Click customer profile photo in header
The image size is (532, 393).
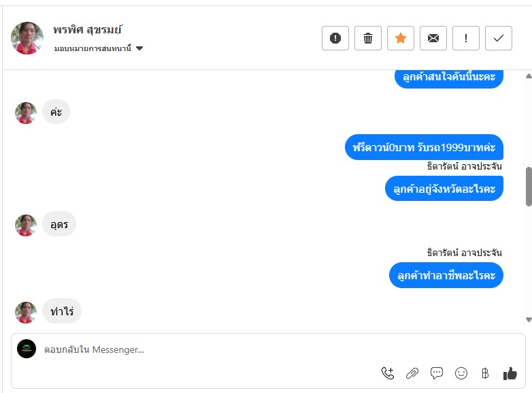click(x=27, y=37)
